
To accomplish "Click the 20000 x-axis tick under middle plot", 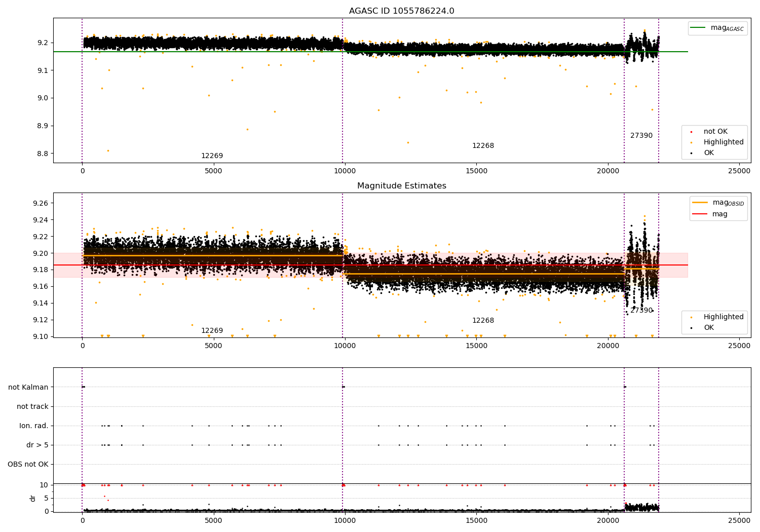I will [x=608, y=346].
